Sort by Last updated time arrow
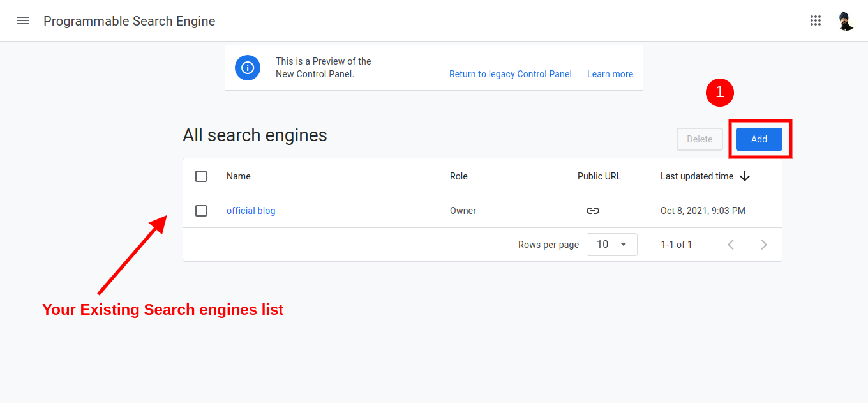 tap(745, 176)
